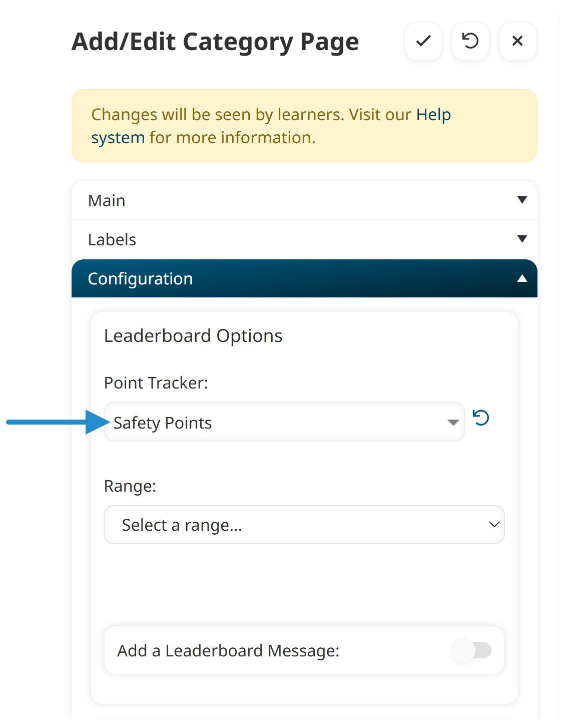565x728 pixels.
Task: Click the chevron in the Range field
Action: pyautogui.click(x=494, y=525)
